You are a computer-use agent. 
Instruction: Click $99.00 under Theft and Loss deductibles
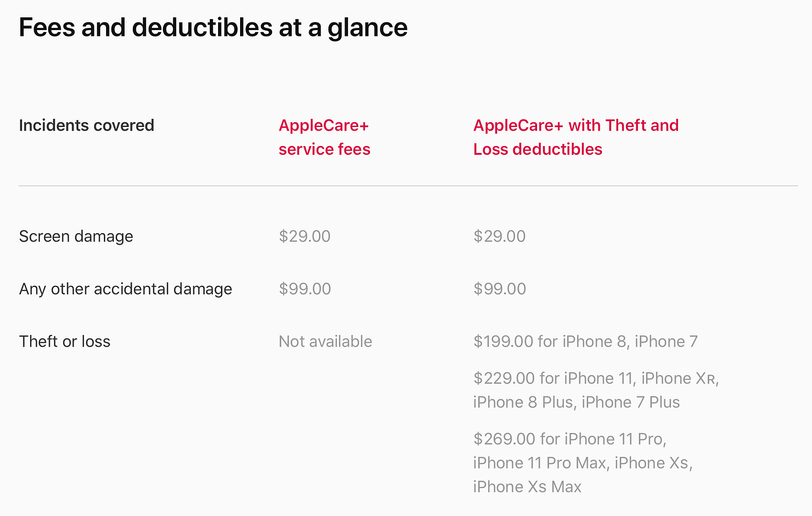[x=499, y=289]
